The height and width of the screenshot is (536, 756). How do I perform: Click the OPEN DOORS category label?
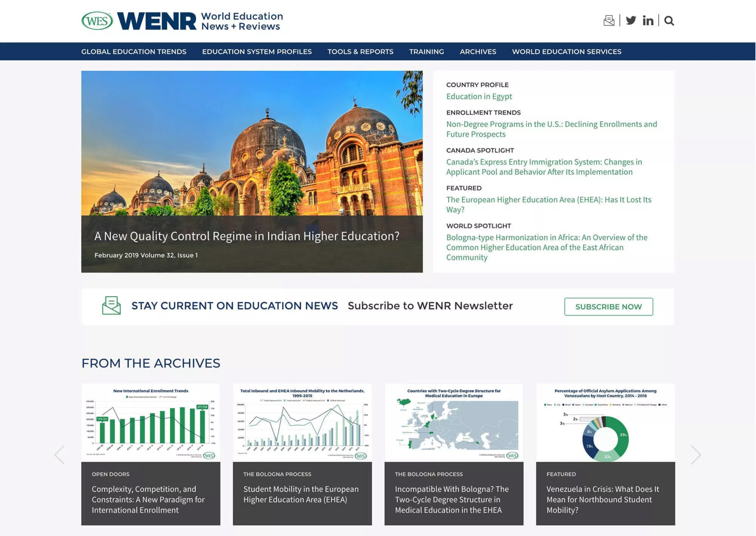pos(111,474)
